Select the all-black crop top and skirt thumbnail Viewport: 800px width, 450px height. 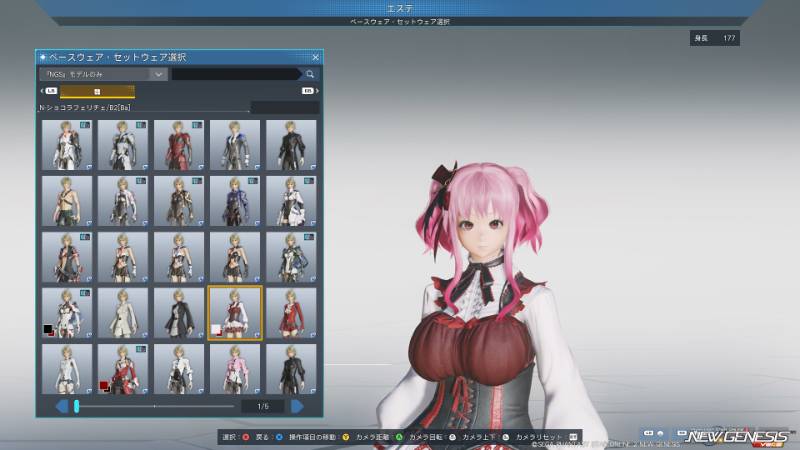(x=235, y=257)
